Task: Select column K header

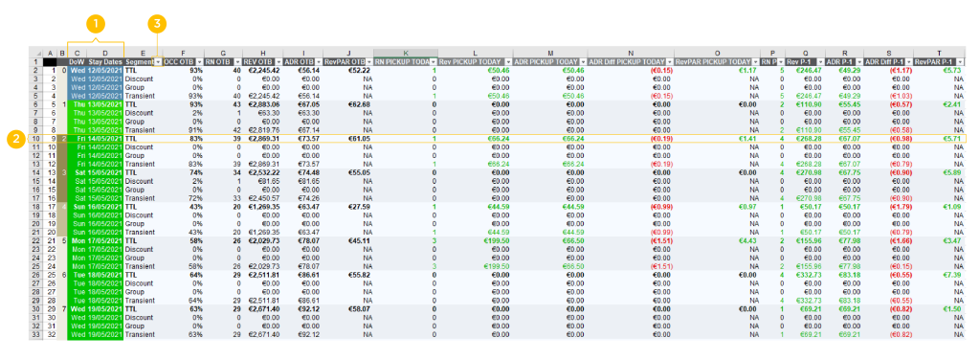Action: (406, 54)
